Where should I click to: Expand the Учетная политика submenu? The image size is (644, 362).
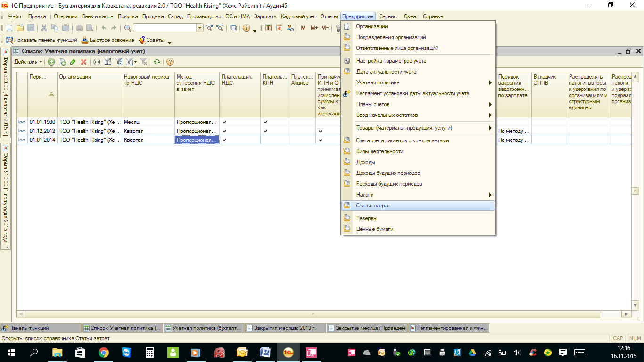click(x=490, y=82)
